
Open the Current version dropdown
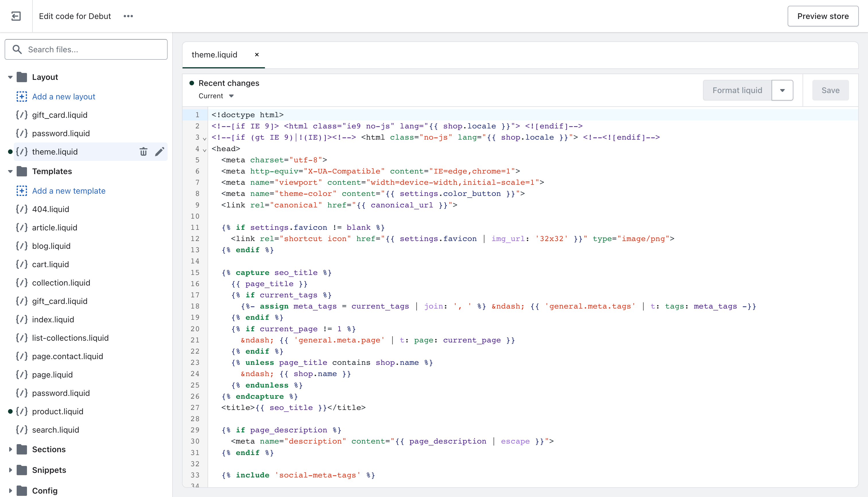(x=216, y=96)
